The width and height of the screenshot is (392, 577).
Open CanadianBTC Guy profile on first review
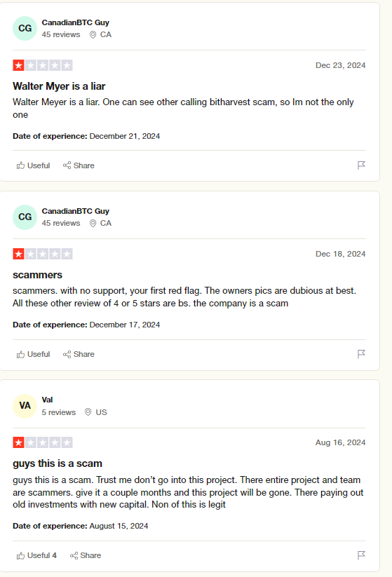[x=76, y=22]
